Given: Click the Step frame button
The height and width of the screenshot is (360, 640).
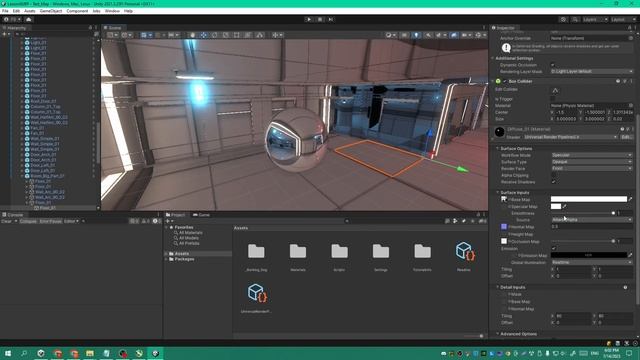Looking at the screenshot, I should click(x=331, y=19).
